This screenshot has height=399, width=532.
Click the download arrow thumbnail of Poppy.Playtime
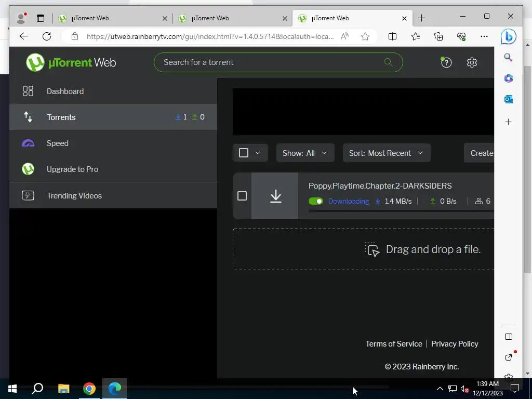click(275, 196)
